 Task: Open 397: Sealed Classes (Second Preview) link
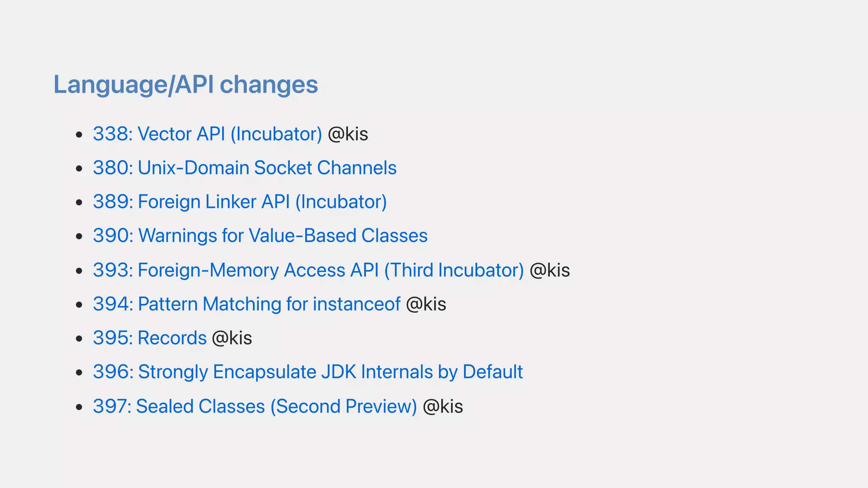[255, 406]
